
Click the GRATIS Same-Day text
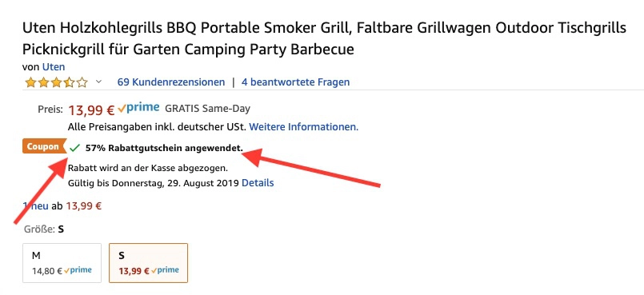[207, 109]
